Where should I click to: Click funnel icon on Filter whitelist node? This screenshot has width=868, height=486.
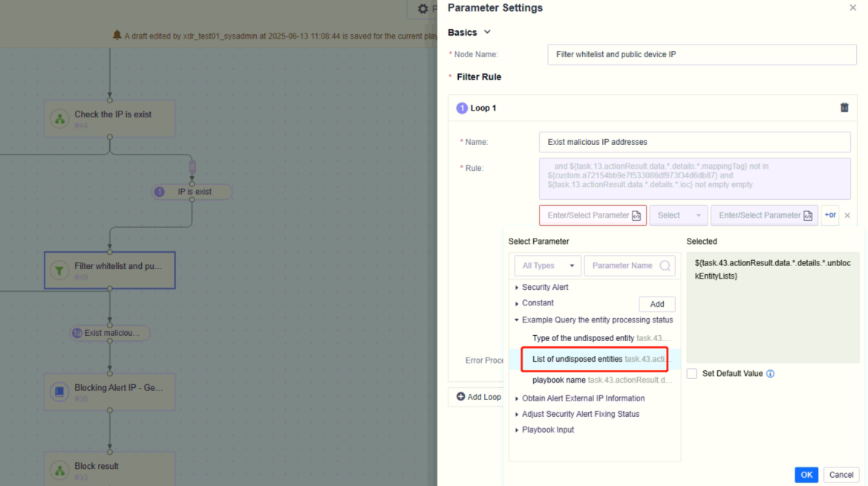pyautogui.click(x=59, y=270)
